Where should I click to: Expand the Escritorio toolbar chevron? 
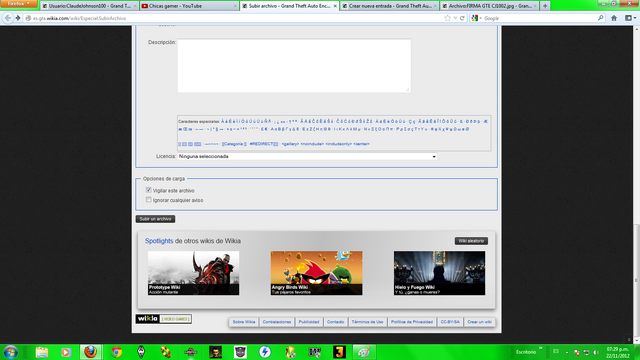[540, 349]
